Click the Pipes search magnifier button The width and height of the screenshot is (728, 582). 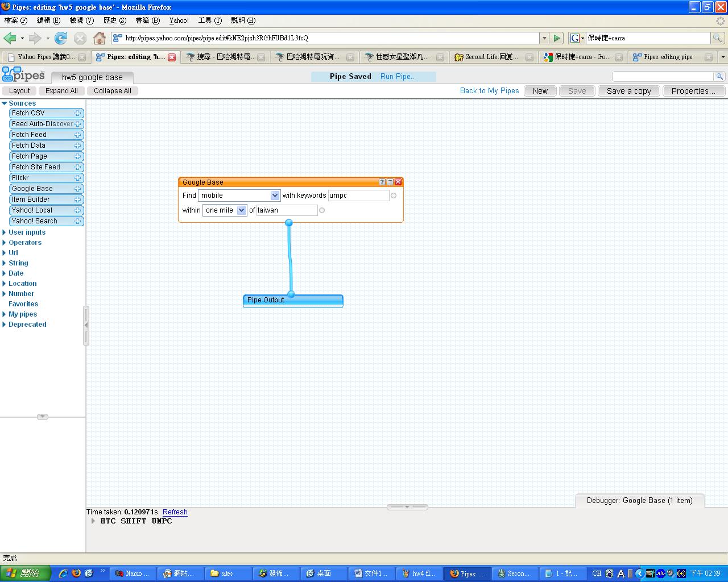719,76
